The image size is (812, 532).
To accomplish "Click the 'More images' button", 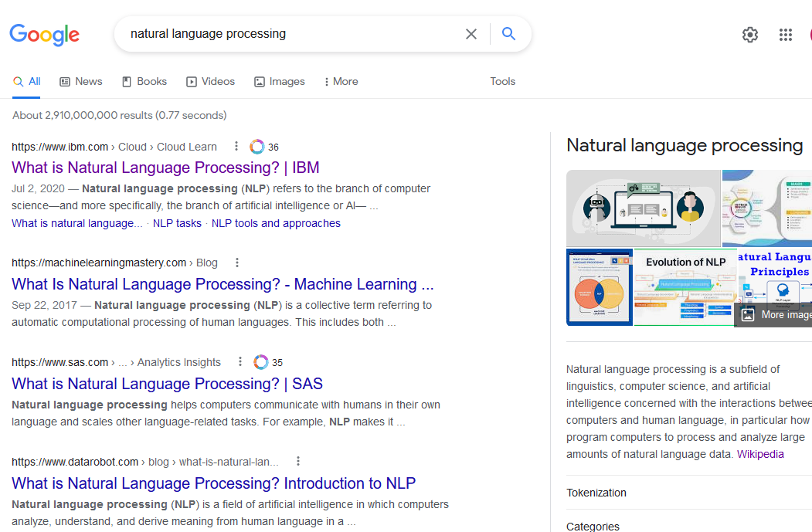I will point(773,315).
